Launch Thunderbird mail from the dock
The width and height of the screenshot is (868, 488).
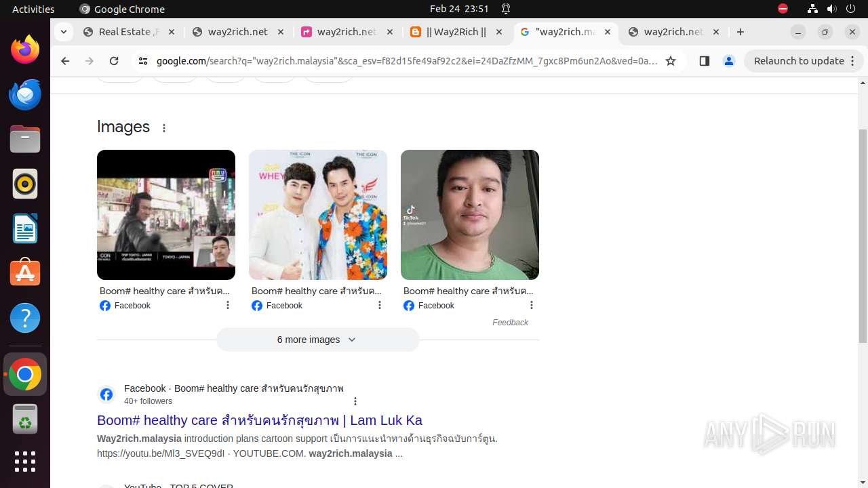click(25, 95)
